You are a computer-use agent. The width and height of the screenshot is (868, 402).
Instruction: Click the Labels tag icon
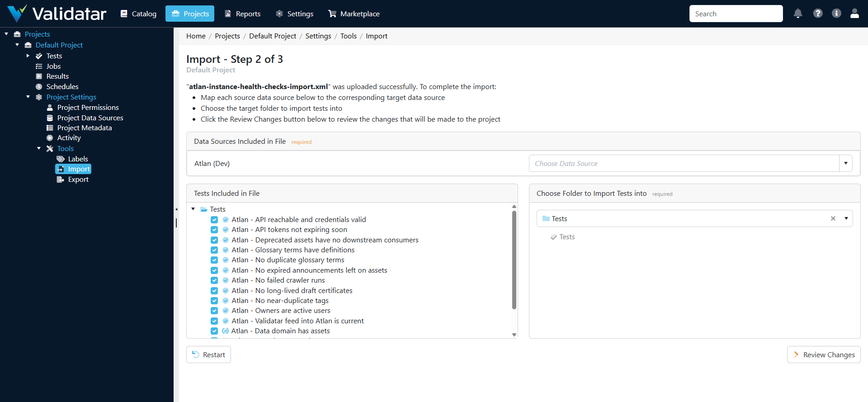point(61,159)
